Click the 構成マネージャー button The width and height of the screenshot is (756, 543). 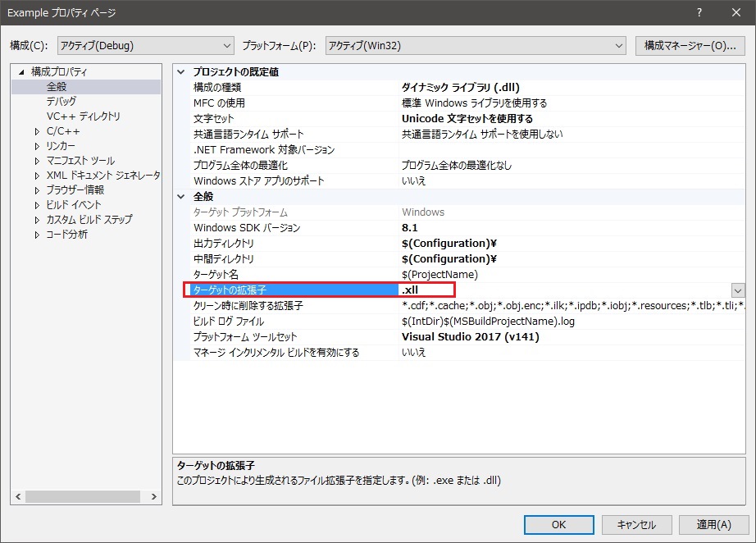[x=690, y=46]
